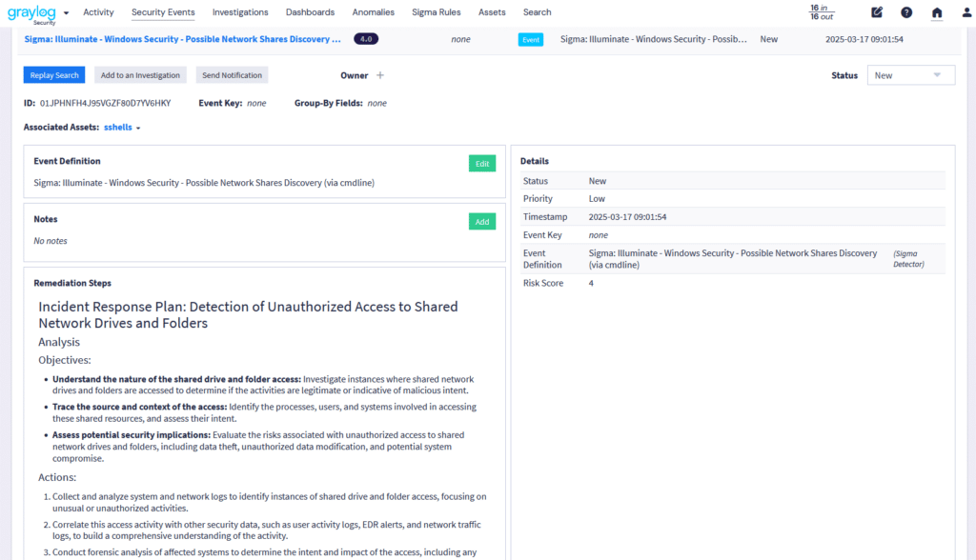Click the 4.0 risk score badge
976x560 pixels.
(x=365, y=39)
